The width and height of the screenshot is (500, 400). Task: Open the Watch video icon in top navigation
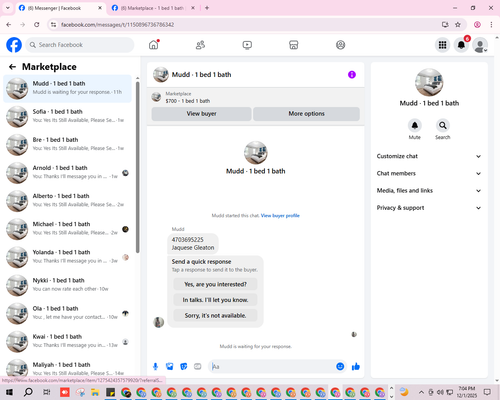click(x=247, y=45)
